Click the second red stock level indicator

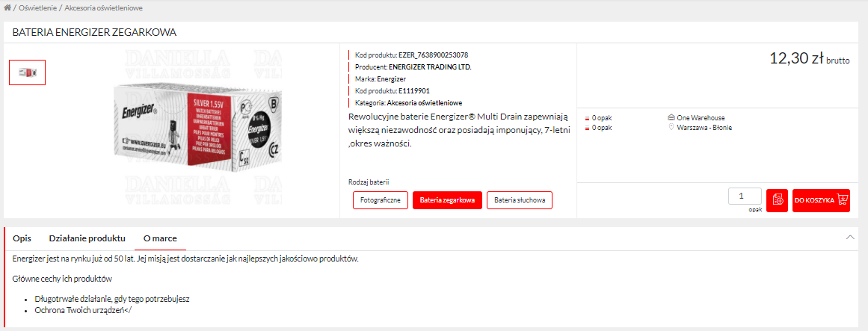pyautogui.click(x=588, y=128)
